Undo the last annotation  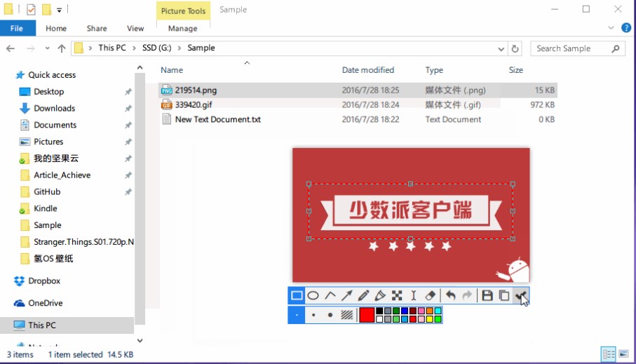tap(451, 296)
